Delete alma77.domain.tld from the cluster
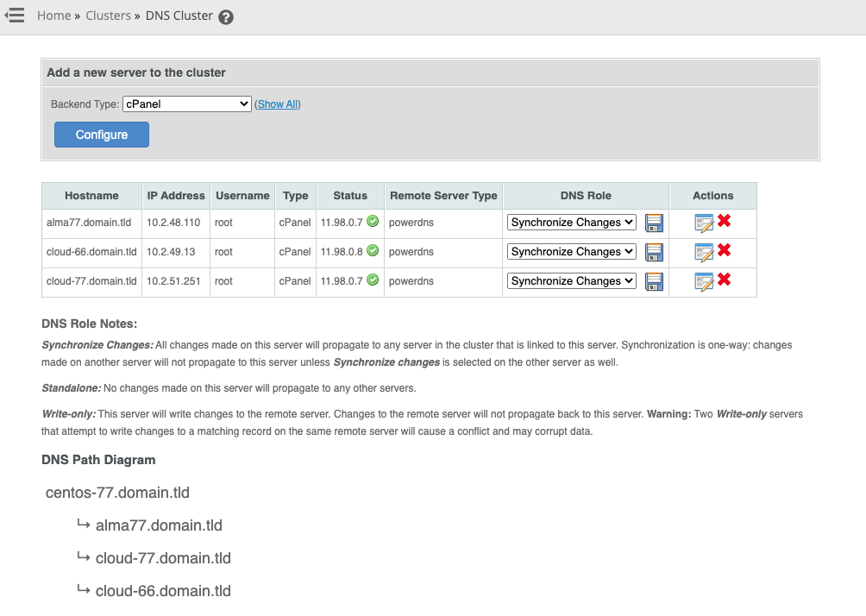This screenshot has width=866, height=616. (724, 221)
